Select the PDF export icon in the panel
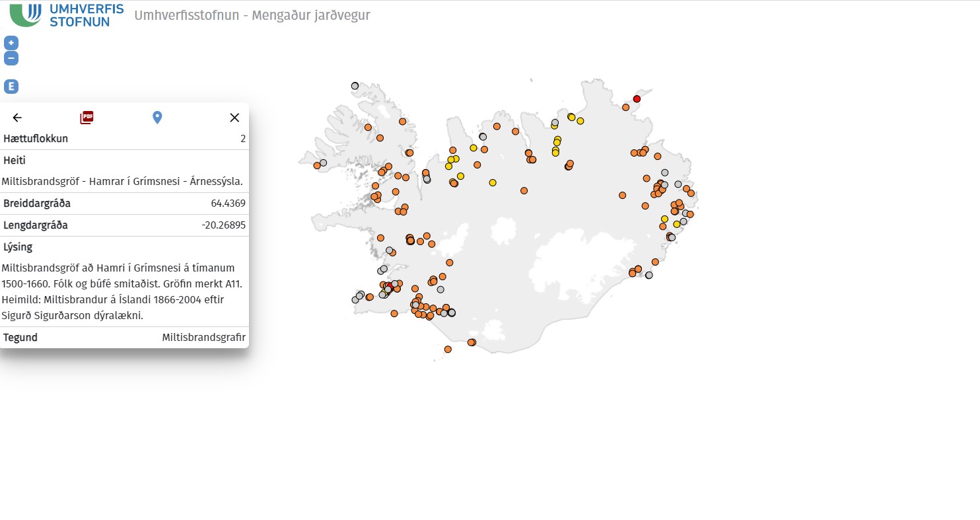The width and height of the screenshot is (980, 520). point(86,117)
